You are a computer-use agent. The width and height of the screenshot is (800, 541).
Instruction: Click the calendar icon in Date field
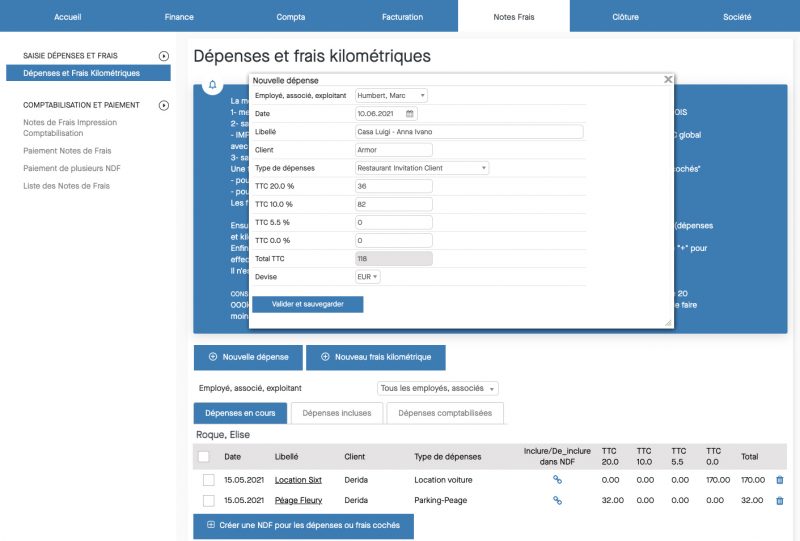click(410, 114)
